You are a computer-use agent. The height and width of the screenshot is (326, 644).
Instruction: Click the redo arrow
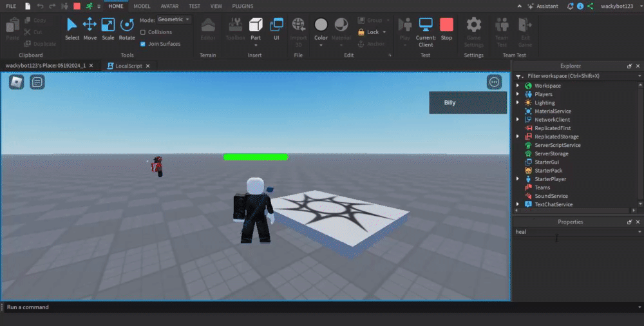(x=52, y=6)
